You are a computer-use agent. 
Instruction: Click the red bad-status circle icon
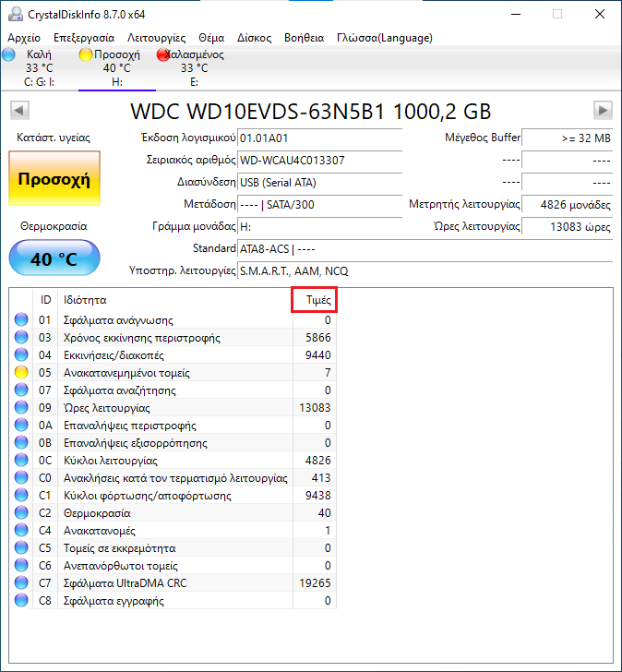(x=163, y=54)
